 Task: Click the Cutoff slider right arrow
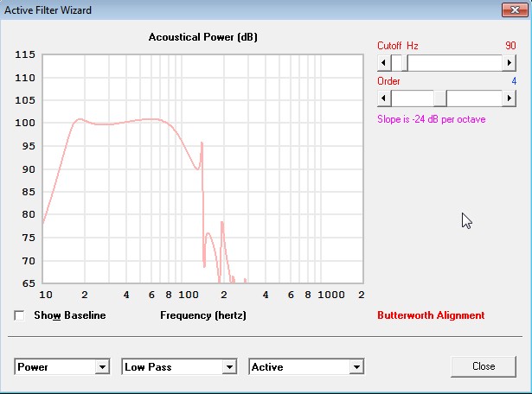[x=509, y=63]
